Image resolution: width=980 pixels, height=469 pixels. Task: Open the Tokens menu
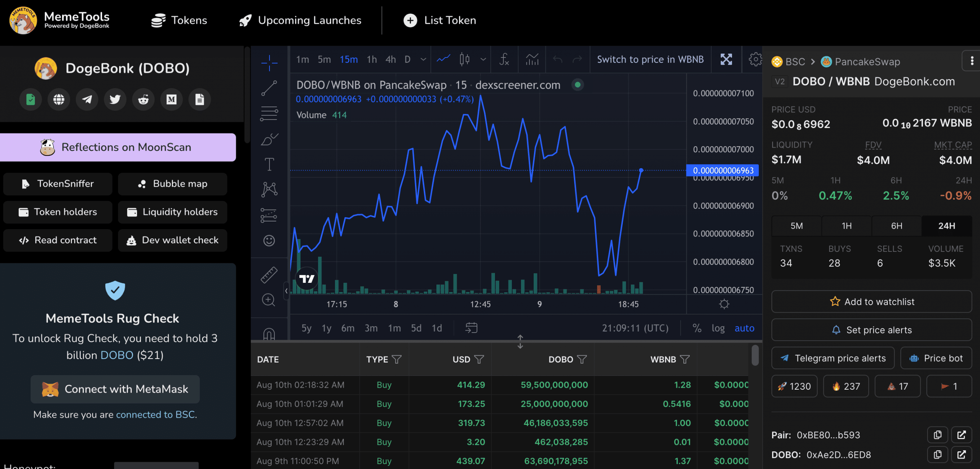pos(179,20)
